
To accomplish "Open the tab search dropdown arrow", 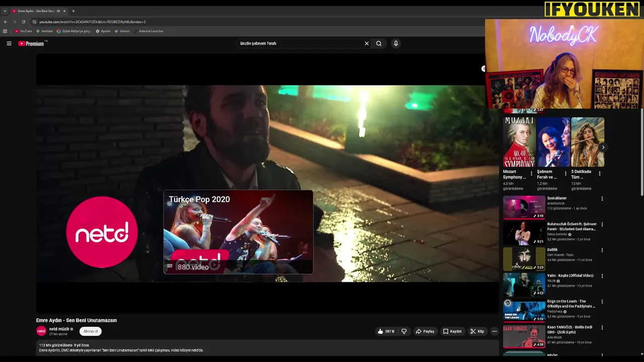I will pos(5,11).
